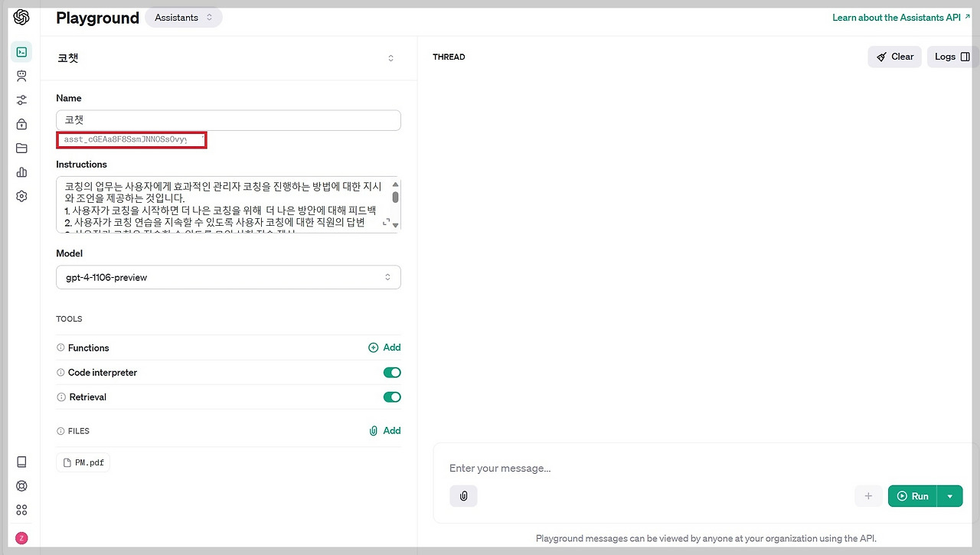The width and height of the screenshot is (980, 555).
Task: Open the PM.pdf file chip
Action: [83, 462]
